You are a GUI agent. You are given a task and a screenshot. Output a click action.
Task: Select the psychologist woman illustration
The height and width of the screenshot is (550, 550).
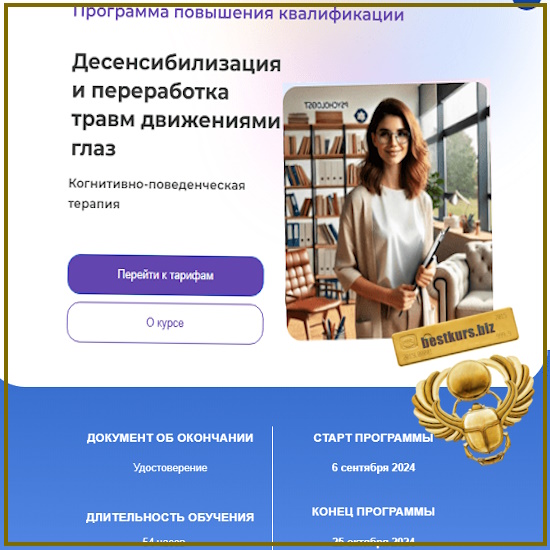(387, 212)
